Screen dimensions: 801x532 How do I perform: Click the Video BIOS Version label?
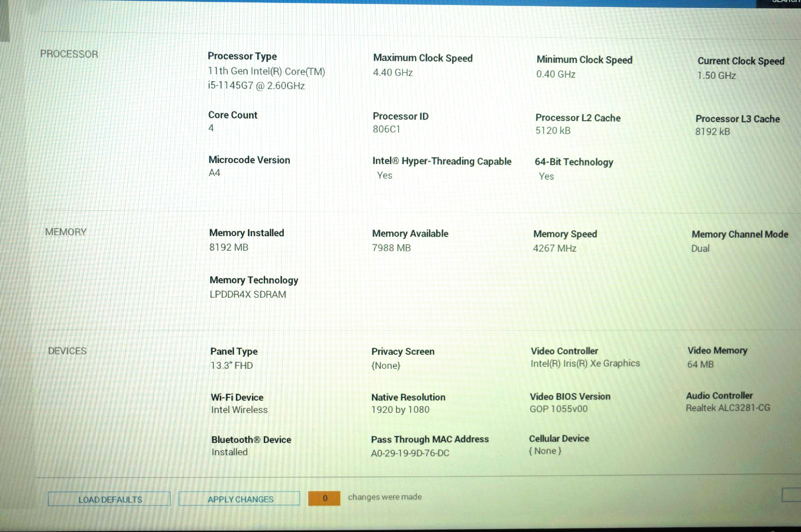pyautogui.click(x=570, y=396)
